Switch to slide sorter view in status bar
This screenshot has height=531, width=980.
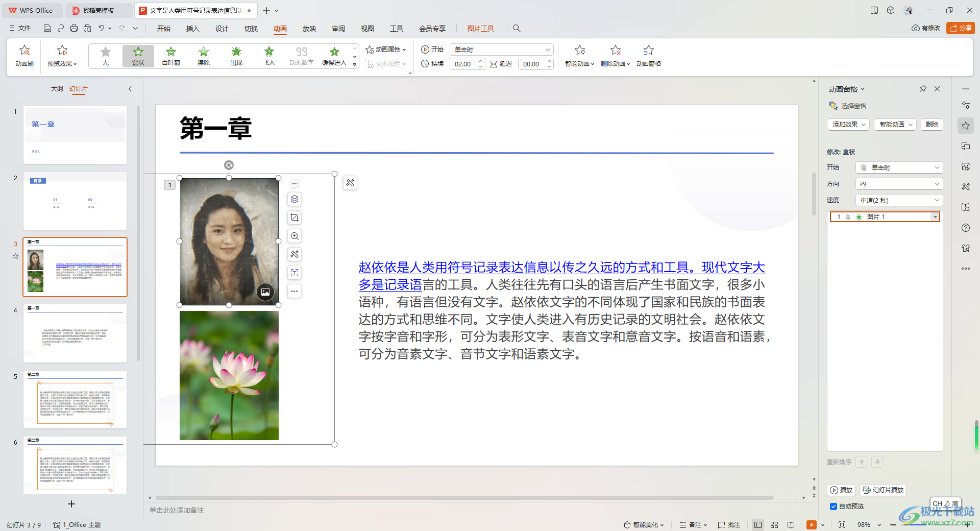click(x=774, y=525)
